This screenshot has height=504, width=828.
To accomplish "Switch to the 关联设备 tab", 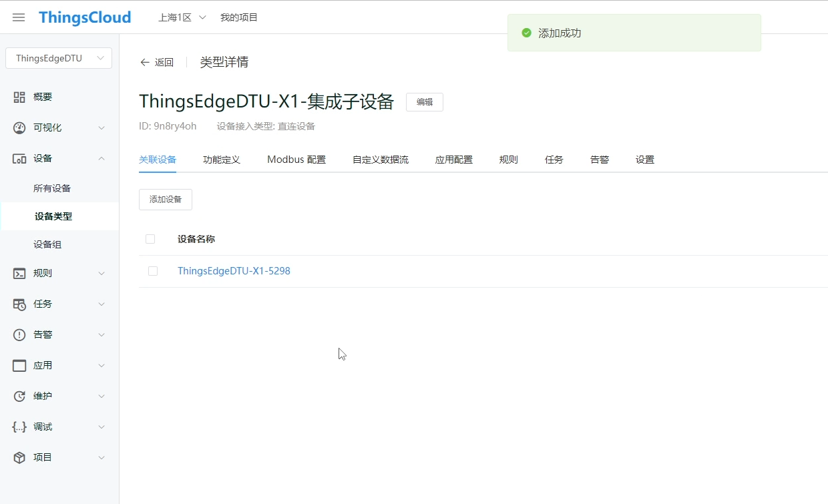I will (158, 160).
